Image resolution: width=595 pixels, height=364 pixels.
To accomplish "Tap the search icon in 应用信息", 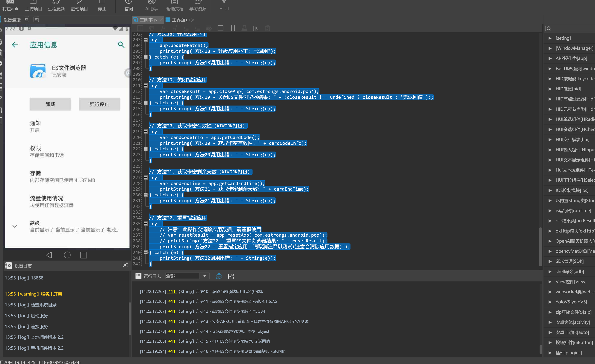I will coord(121,45).
